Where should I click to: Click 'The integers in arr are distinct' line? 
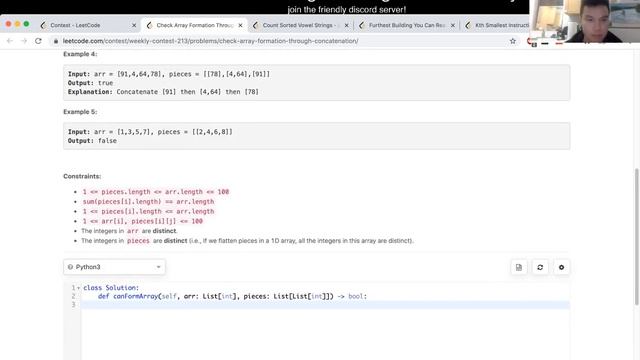[x=129, y=231]
